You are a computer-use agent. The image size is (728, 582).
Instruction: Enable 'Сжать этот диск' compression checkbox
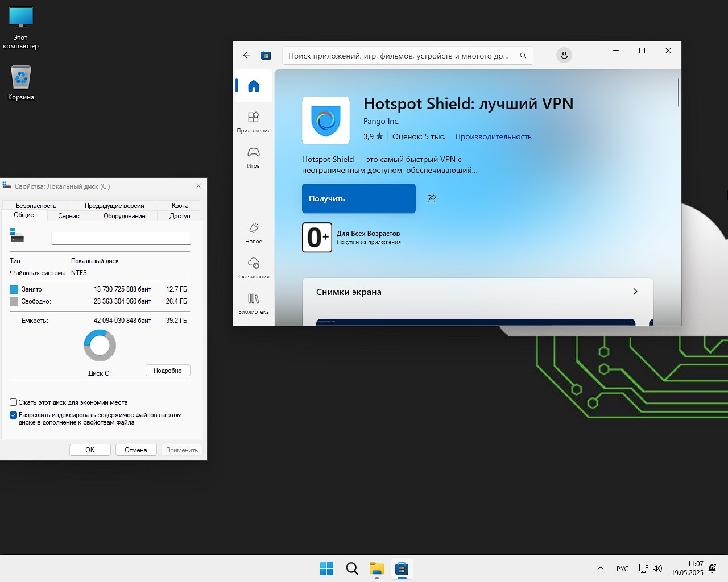(14, 402)
